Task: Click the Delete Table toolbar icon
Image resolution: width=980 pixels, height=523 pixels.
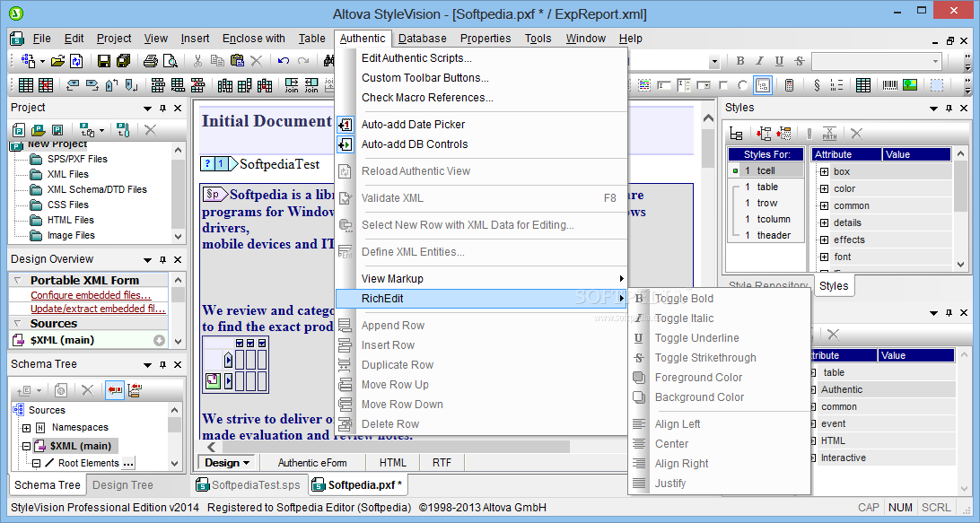Action: coord(46,85)
